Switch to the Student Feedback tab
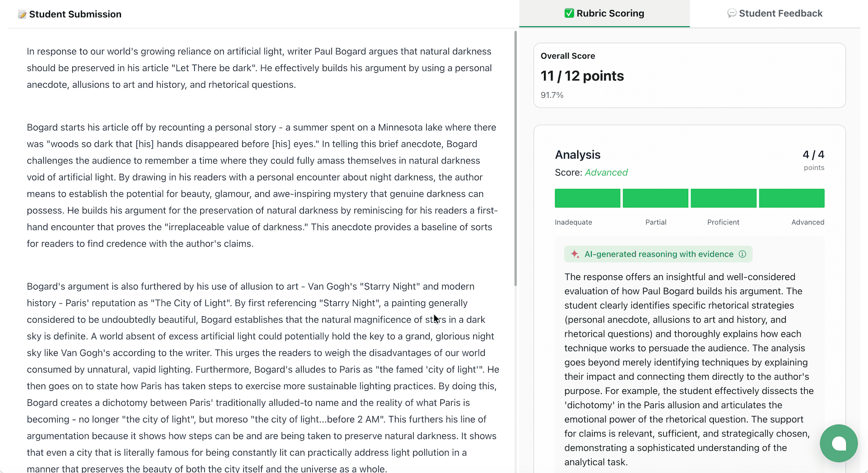The width and height of the screenshot is (868, 473). point(775,13)
